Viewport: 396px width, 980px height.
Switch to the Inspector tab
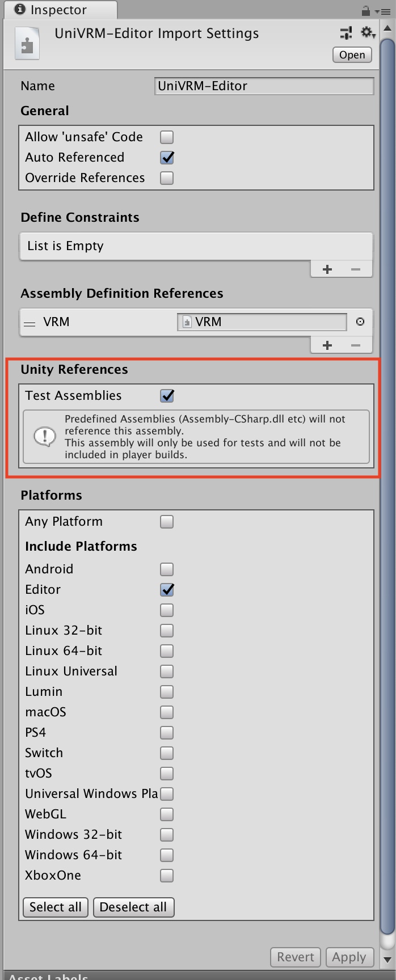tap(59, 10)
